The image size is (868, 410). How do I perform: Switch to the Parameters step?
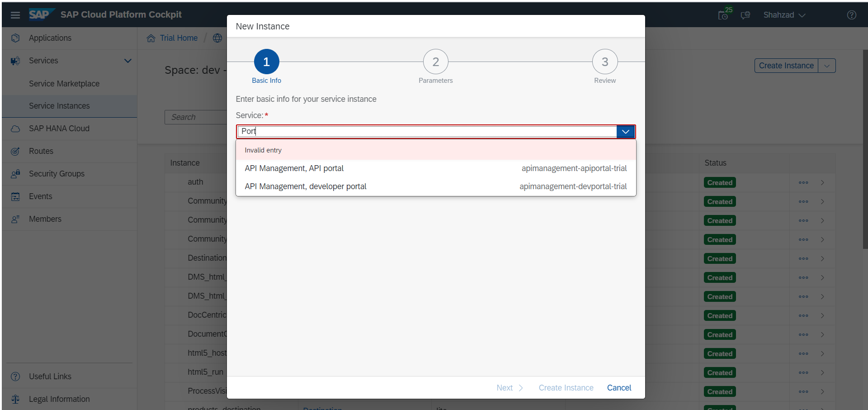(435, 62)
